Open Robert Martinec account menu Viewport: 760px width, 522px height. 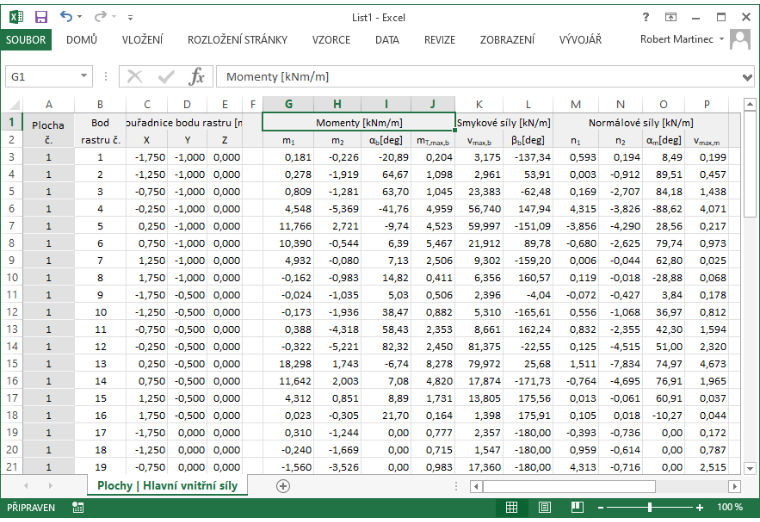[681, 39]
